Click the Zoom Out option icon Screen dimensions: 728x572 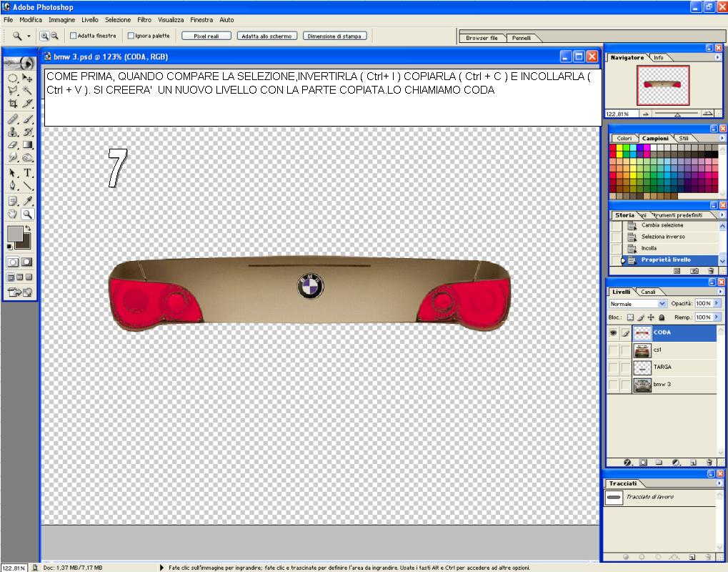(x=54, y=36)
